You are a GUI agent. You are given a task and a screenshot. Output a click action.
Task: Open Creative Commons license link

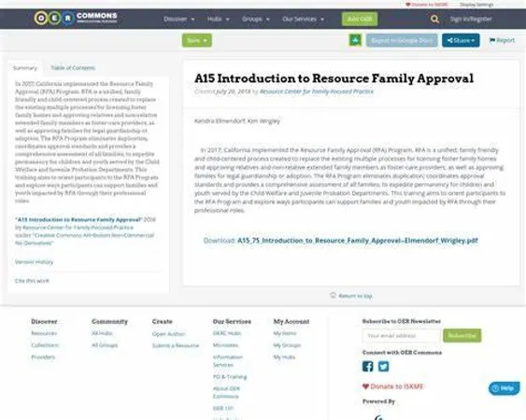point(84,239)
